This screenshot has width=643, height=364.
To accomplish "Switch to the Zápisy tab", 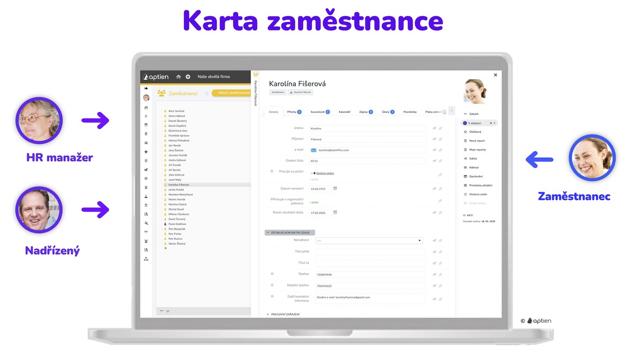I will point(365,112).
